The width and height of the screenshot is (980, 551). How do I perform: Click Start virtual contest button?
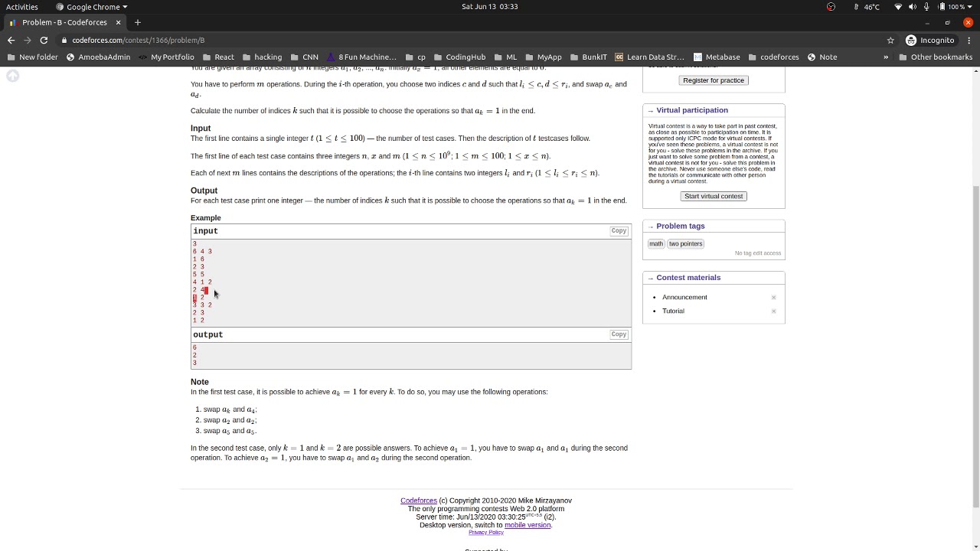point(714,196)
